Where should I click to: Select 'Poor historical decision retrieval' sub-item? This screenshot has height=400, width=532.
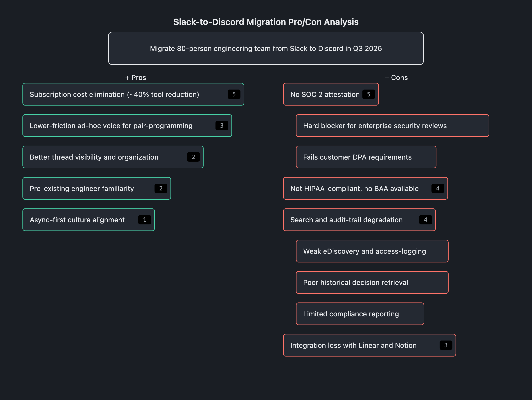point(372,282)
